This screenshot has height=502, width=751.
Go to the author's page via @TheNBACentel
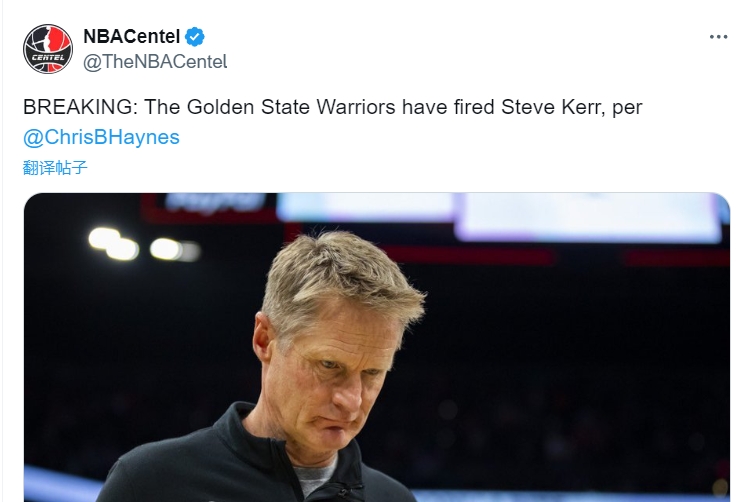click(155, 61)
